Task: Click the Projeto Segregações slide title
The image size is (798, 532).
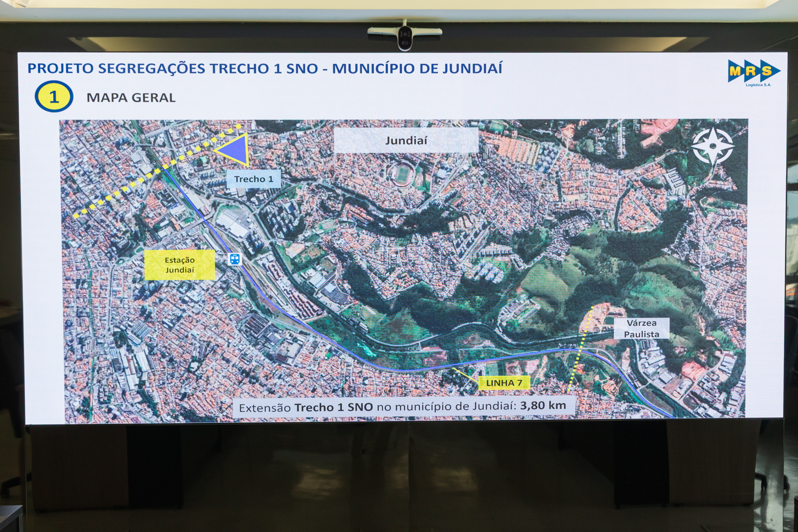Action: 265,69
